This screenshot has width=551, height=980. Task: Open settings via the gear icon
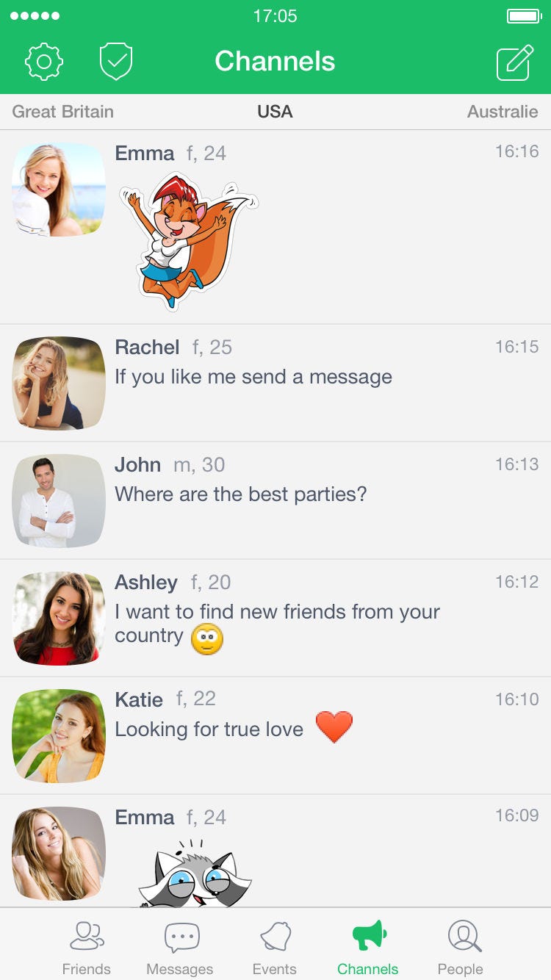pos(44,62)
